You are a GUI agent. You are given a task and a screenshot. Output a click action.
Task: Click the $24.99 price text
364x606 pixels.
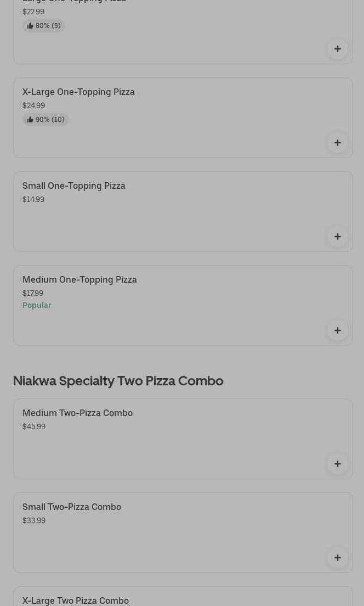click(33, 105)
